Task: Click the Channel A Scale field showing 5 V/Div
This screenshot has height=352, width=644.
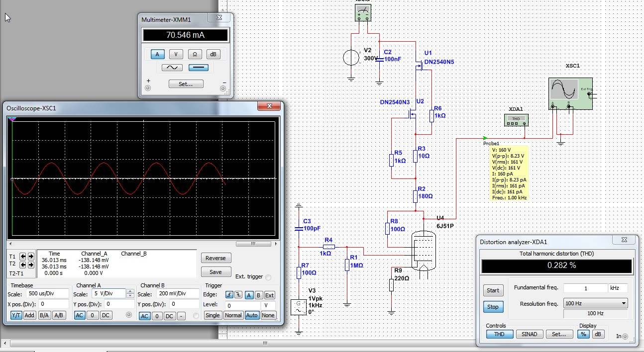Action: coord(108,294)
